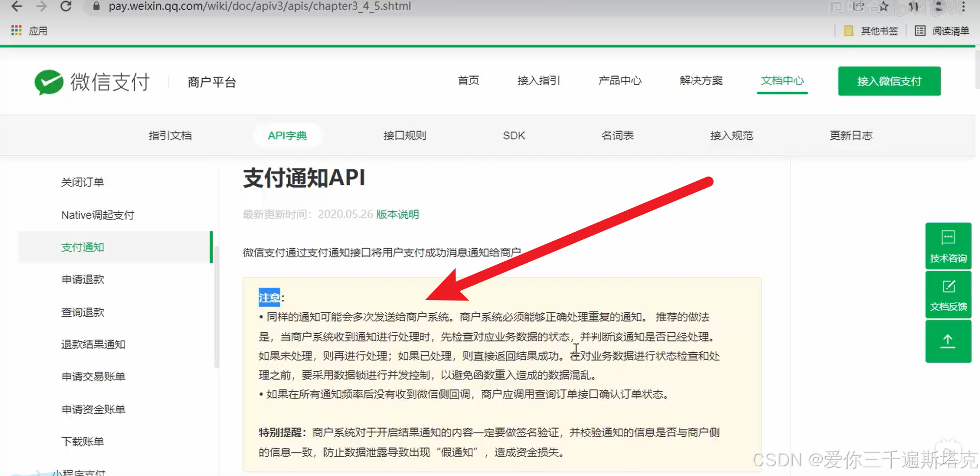Click the lock icon in the address bar
Viewport: 980px width, 476px height.
[95, 7]
